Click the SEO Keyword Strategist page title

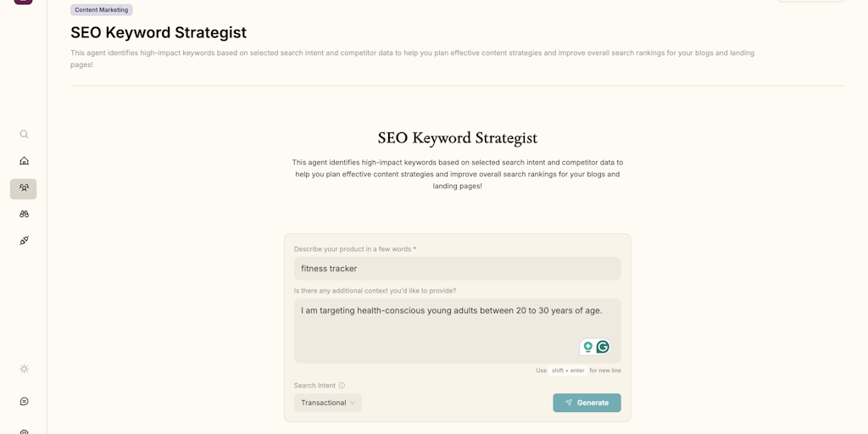159,33
